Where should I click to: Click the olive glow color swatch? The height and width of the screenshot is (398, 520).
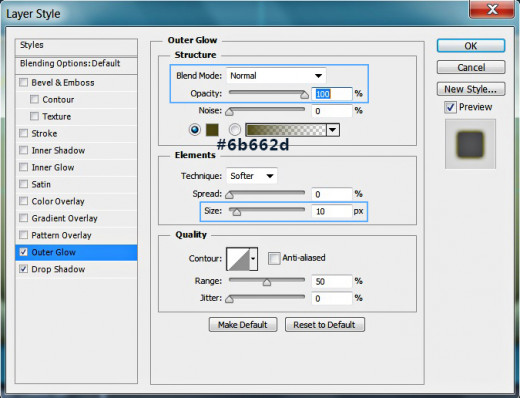212,130
